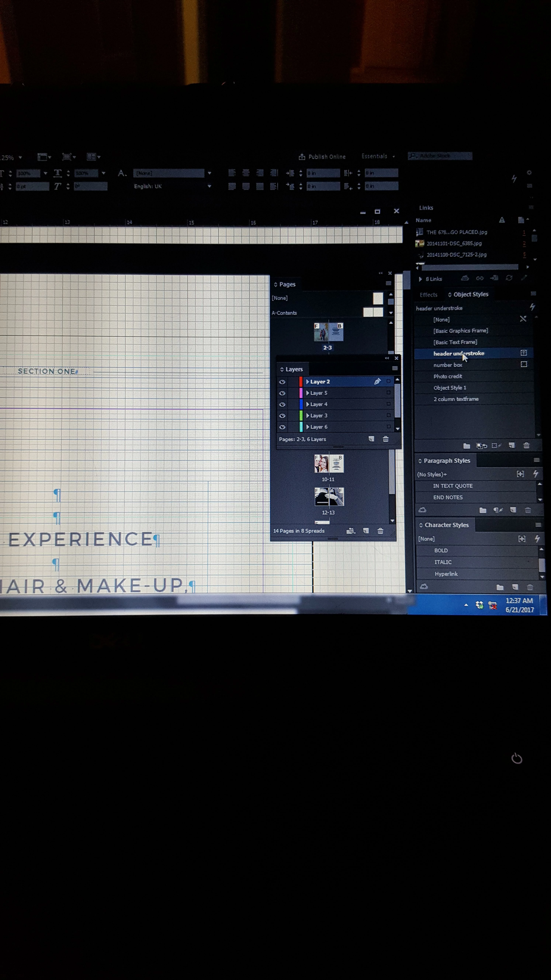
Task: Create new object style icon
Action: click(x=512, y=446)
